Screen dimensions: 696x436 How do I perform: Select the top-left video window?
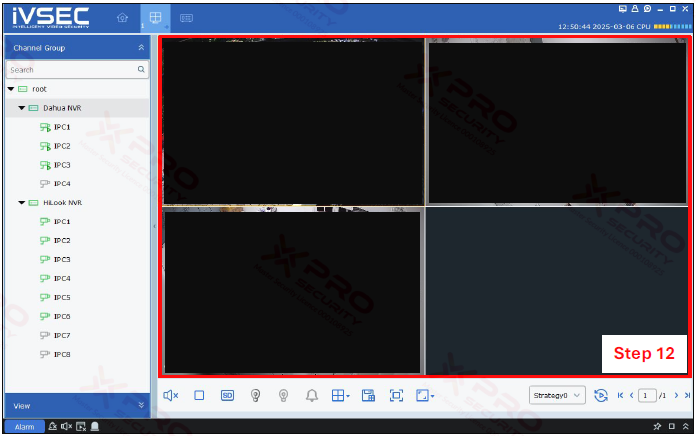point(293,122)
